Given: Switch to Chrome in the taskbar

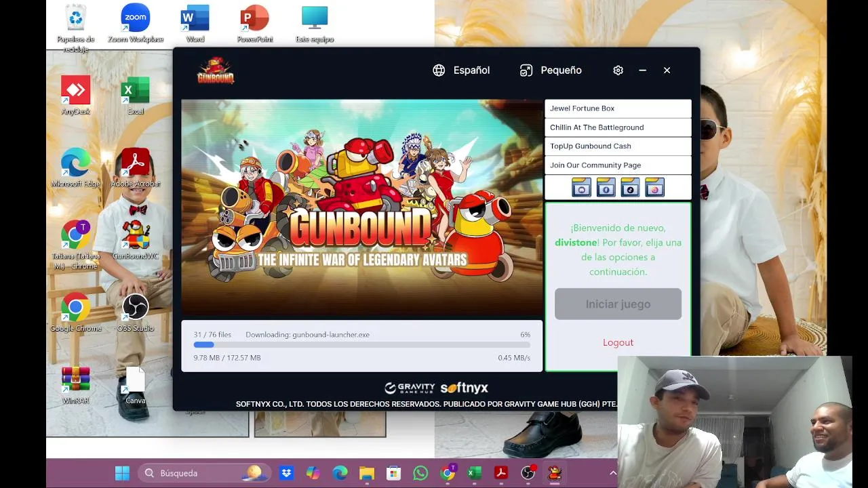Looking at the screenshot, I should pos(448,473).
